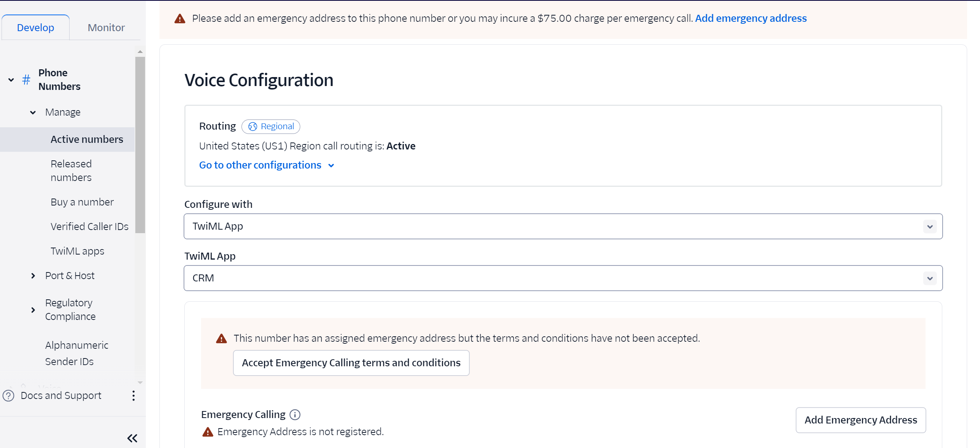Screen dimensions: 980x448
Task: Click the Emergency Calling info icon
Action: point(295,415)
